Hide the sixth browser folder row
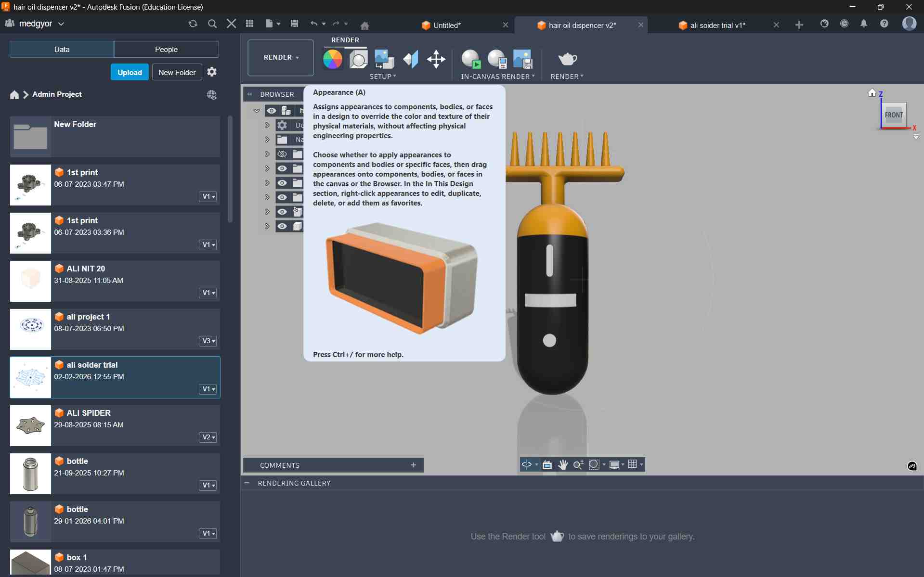Screen dimensions: 924x577 point(282,197)
